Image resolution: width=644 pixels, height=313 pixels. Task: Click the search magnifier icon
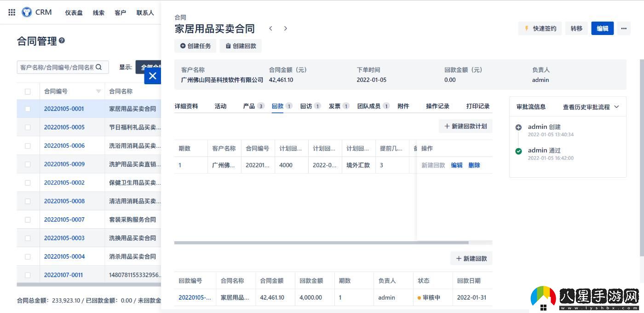pyautogui.click(x=98, y=67)
